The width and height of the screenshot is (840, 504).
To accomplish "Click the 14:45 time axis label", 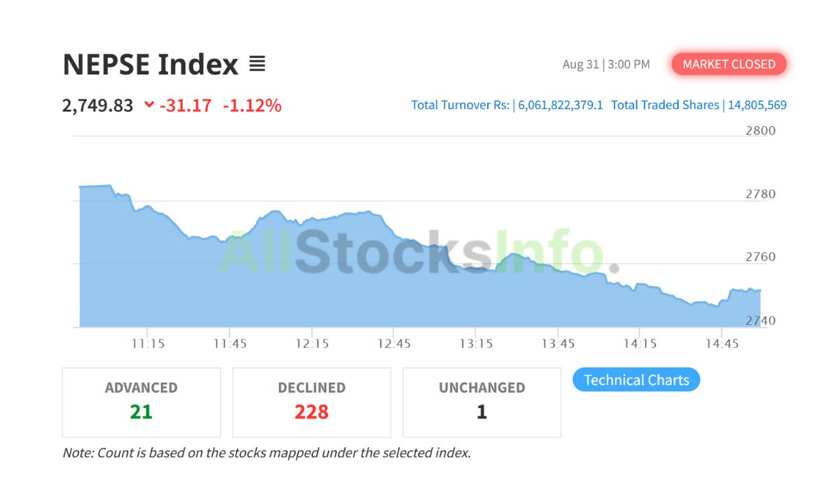I will point(722,343).
